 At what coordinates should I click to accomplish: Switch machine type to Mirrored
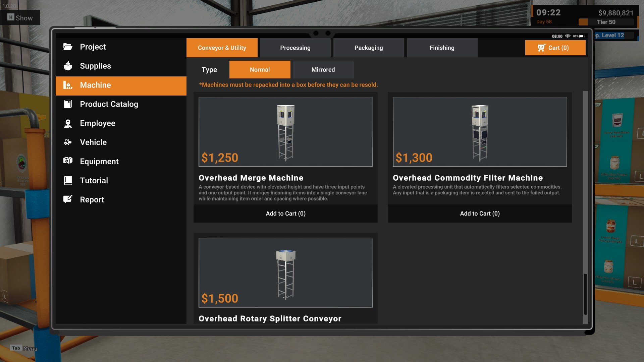[323, 70]
